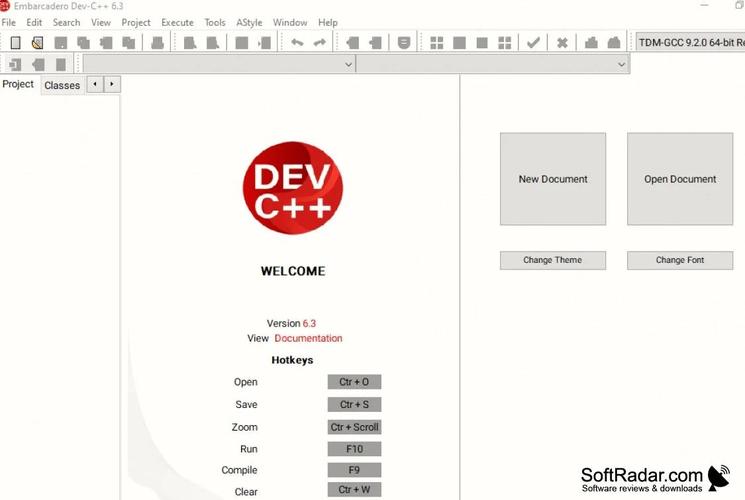The image size is (745, 500).
Task: Click the Print icon in toolbar
Action: pyautogui.click(x=157, y=43)
